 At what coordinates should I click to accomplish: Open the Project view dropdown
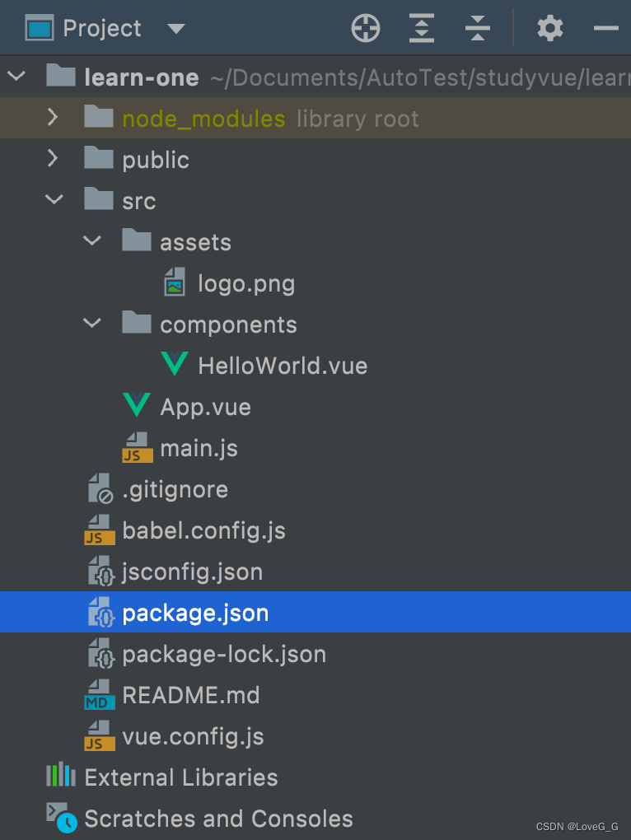click(x=175, y=27)
